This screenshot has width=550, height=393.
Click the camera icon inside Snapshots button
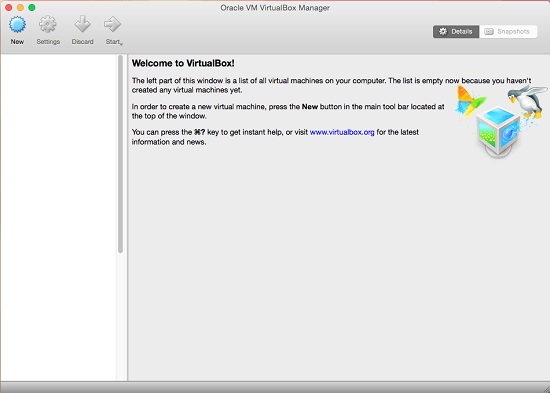tap(489, 32)
